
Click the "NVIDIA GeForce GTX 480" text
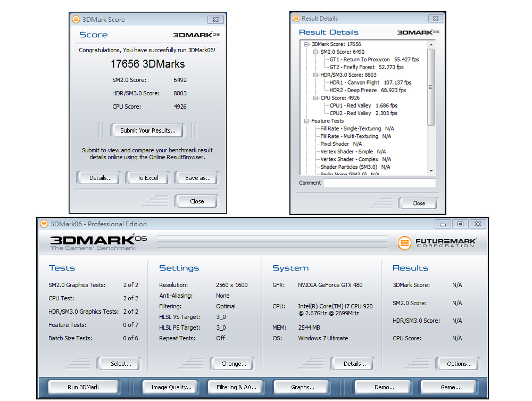click(x=330, y=285)
